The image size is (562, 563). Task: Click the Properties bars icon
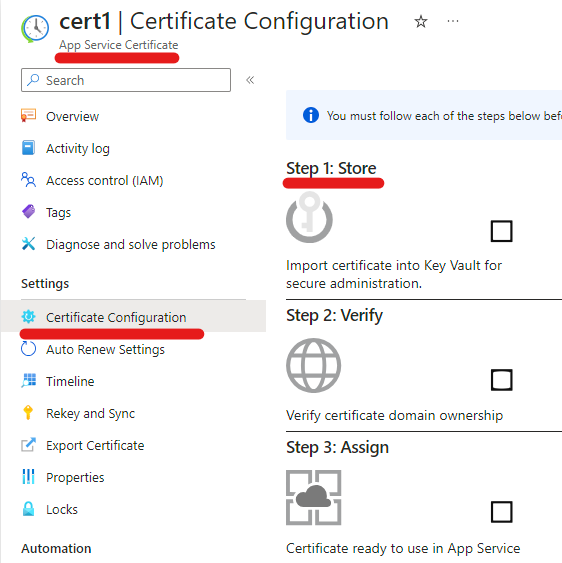[x=28, y=476]
